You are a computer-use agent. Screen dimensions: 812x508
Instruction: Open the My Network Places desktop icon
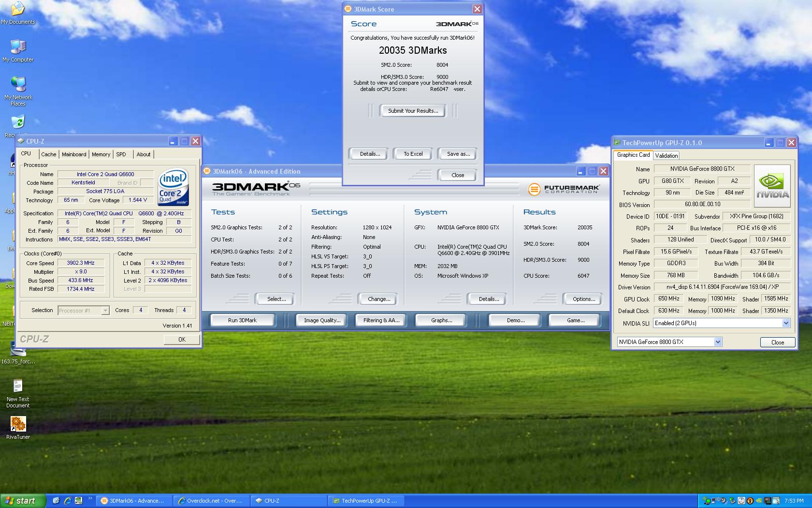point(18,91)
